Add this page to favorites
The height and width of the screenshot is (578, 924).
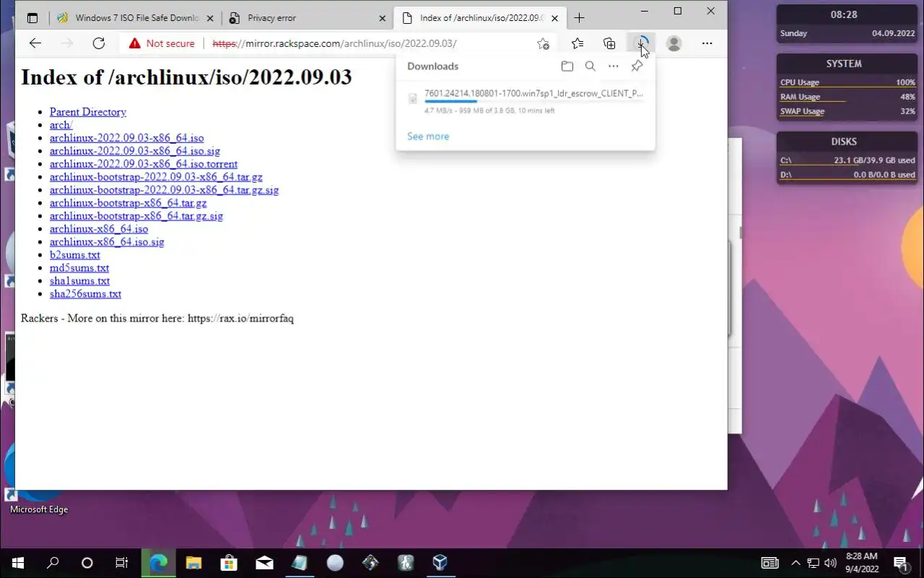(x=544, y=43)
